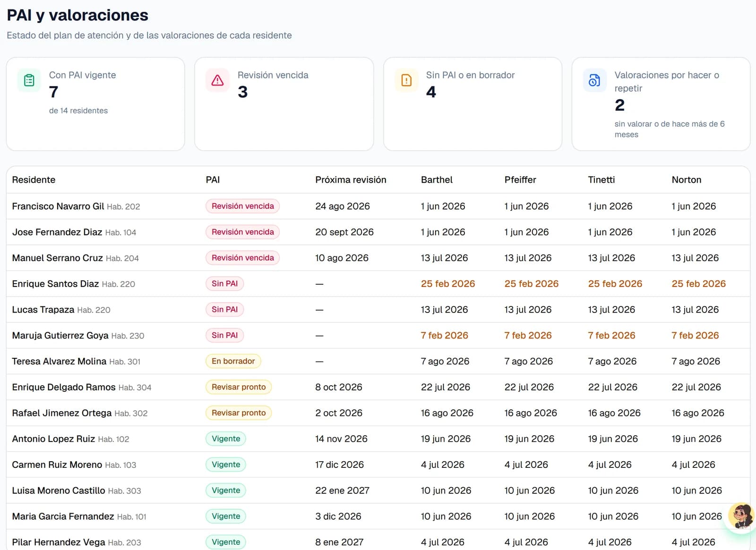Screen dimensions: 756x550
Task: Click Revisión vencida badge for Francisco Navarro Gil
Action: (x=242, y=206)
